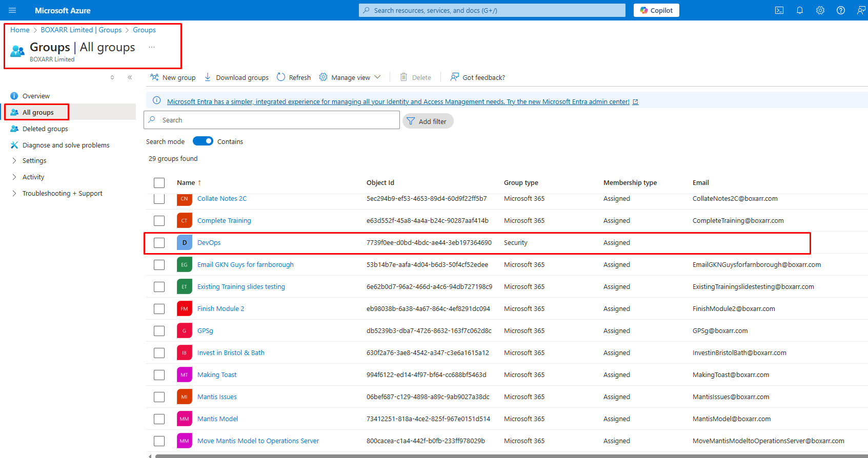Click the G avatar for GPSg
Image resolution: width=868 pixels, height=458 pixels.
pos(185,331)
